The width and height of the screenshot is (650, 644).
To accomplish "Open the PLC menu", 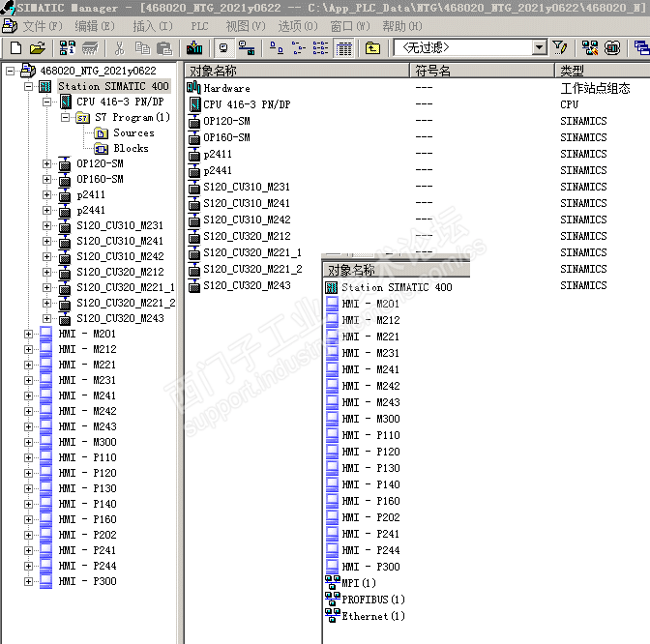I will click(x=199, y=26).
